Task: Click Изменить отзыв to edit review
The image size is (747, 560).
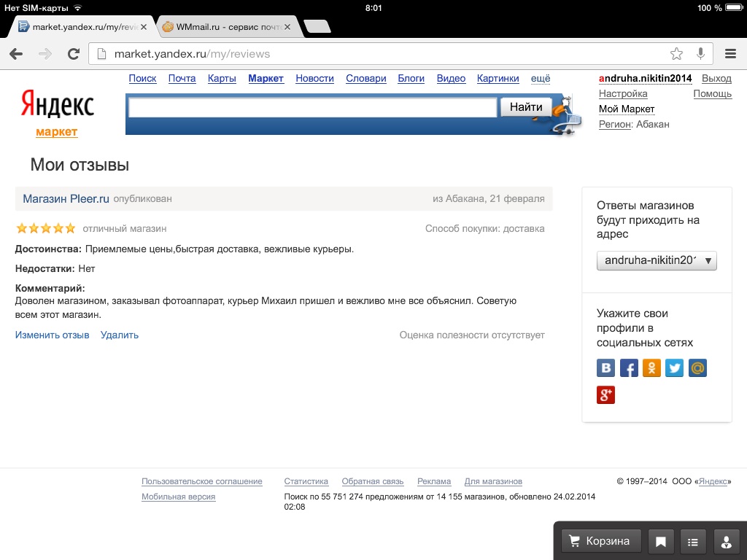Action: pos(53,335)
